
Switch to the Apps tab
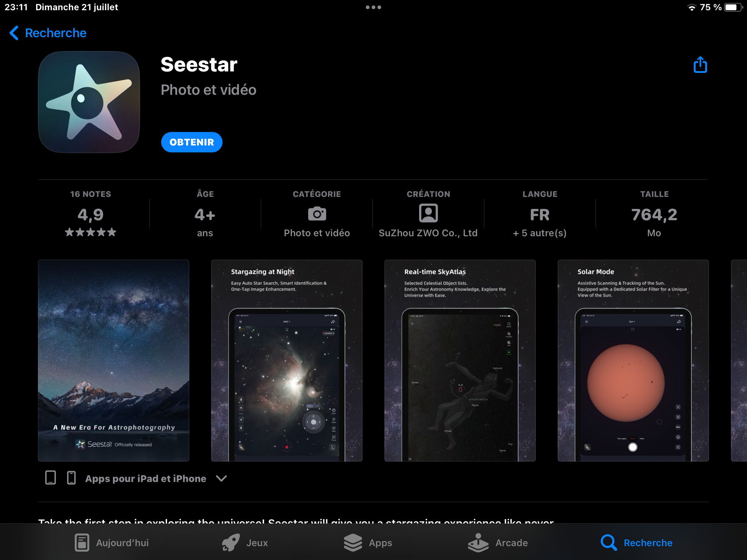368,542
